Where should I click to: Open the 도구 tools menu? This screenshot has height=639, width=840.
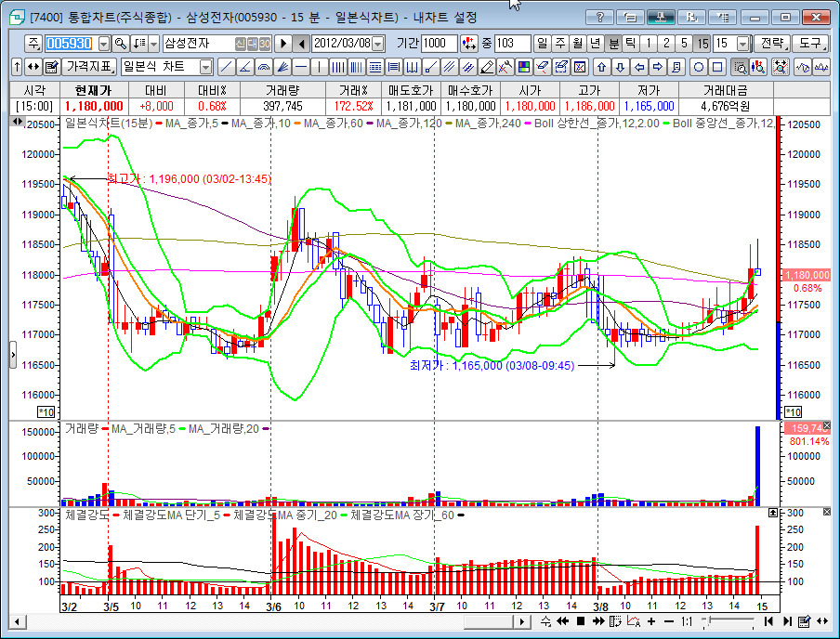click(811, 44)
